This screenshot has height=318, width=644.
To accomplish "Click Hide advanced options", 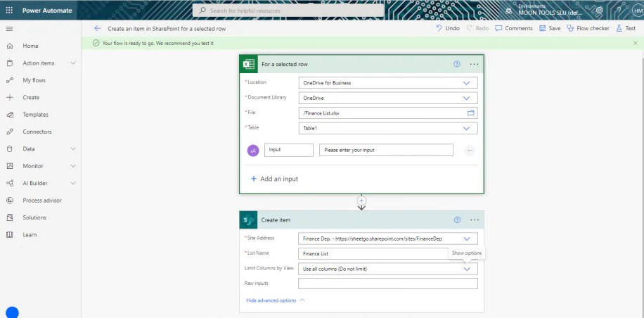I will [275, 300].
